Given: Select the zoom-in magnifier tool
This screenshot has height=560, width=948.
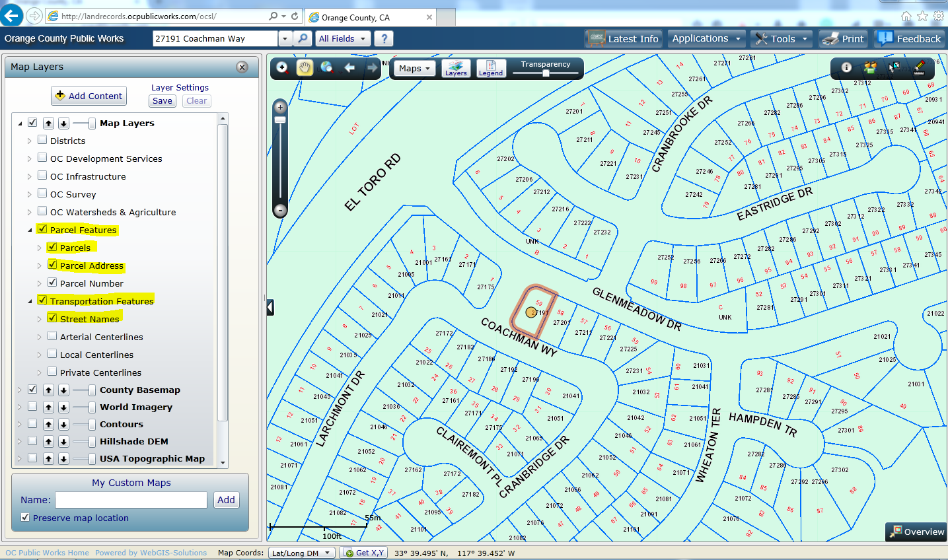Looking at the screenshot, I should coord(283,67).
